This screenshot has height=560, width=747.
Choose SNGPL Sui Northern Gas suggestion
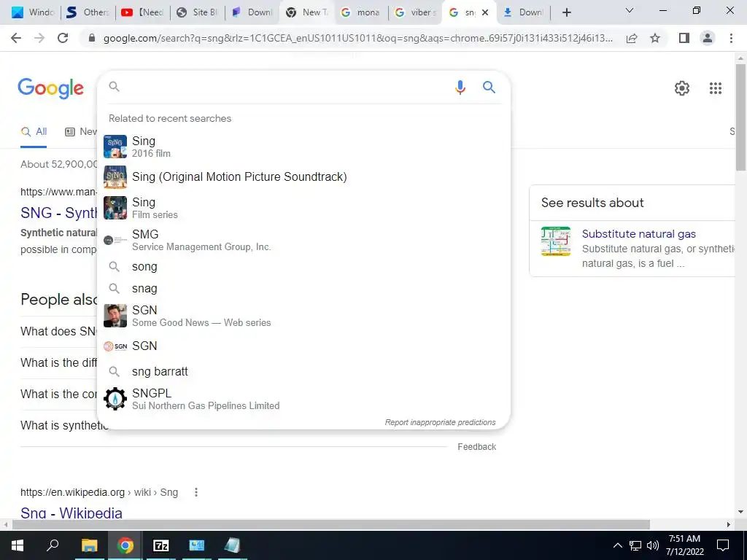click(x=303, y=399)
